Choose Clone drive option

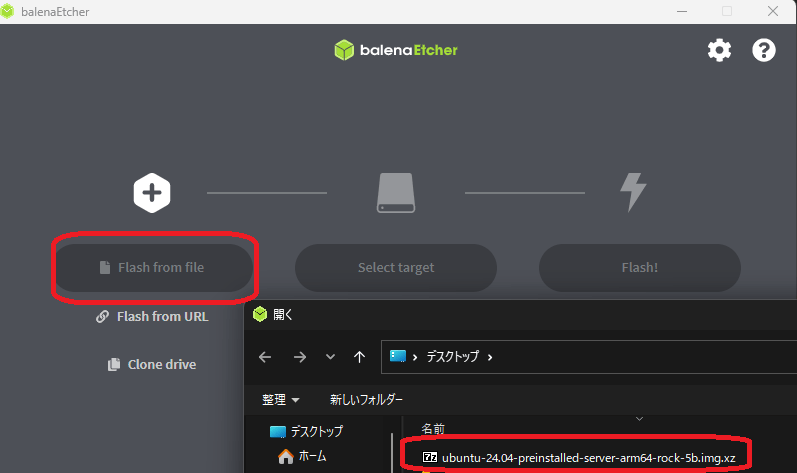coord(152,364)
